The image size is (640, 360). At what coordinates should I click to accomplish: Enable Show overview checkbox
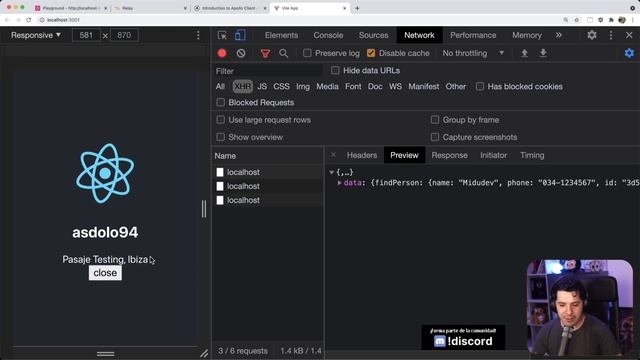(x=220, y=137)
